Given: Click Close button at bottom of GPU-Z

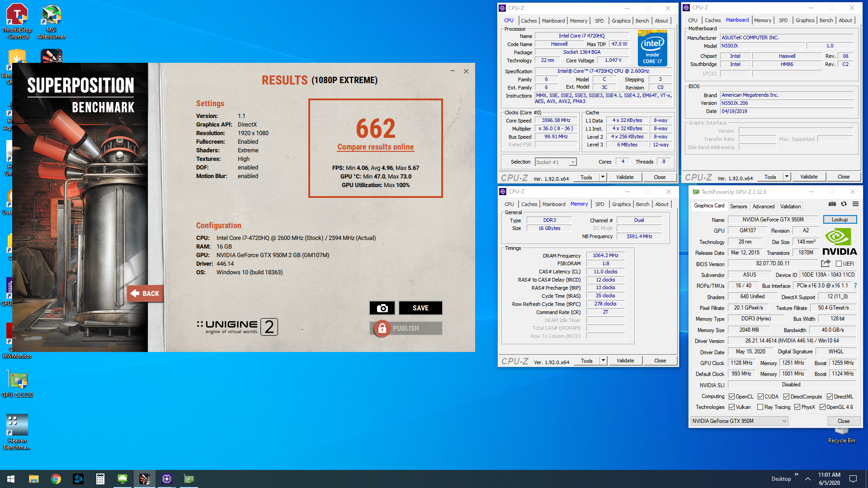Looking at the screenshot, I should pyautogui.click(x=844, y=421).
